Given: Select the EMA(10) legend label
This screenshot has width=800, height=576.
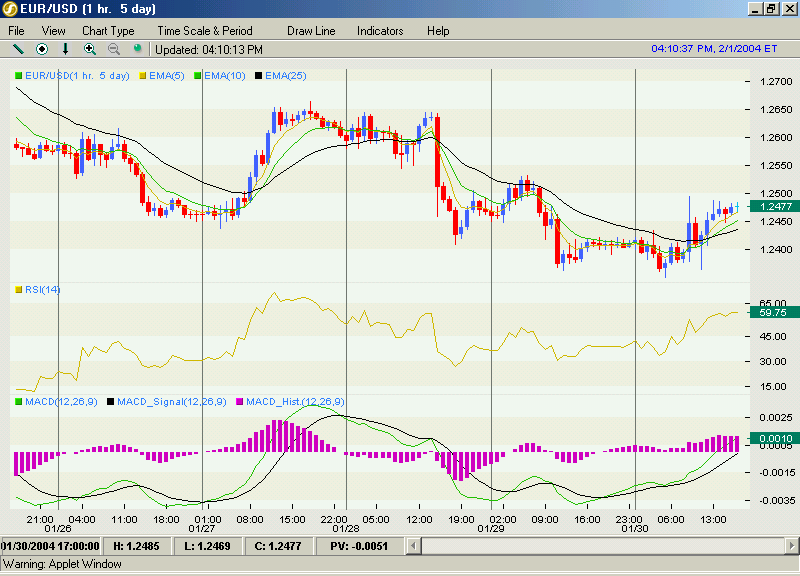Looking at the screenshot, I should point(225,76).
